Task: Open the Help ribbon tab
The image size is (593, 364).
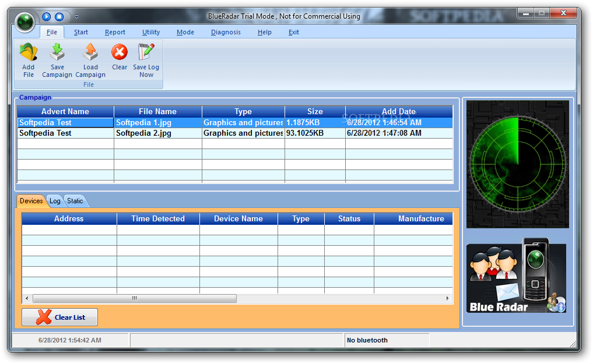Action: point(264,32)
